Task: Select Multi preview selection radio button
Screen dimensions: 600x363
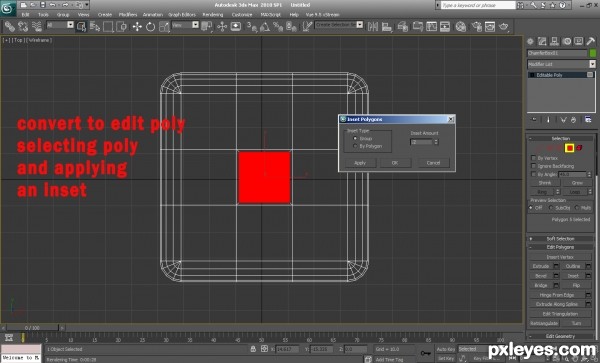Action: coord(577,208)
